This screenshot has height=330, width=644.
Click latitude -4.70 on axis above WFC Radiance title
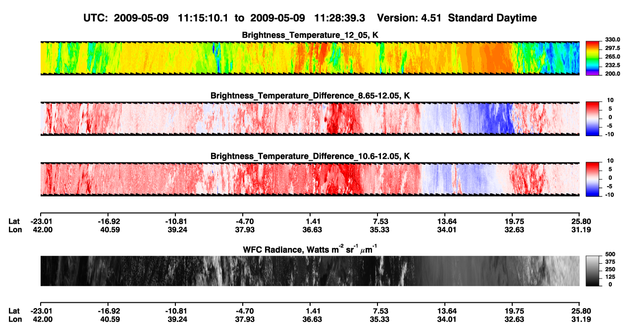coord(244,221)
